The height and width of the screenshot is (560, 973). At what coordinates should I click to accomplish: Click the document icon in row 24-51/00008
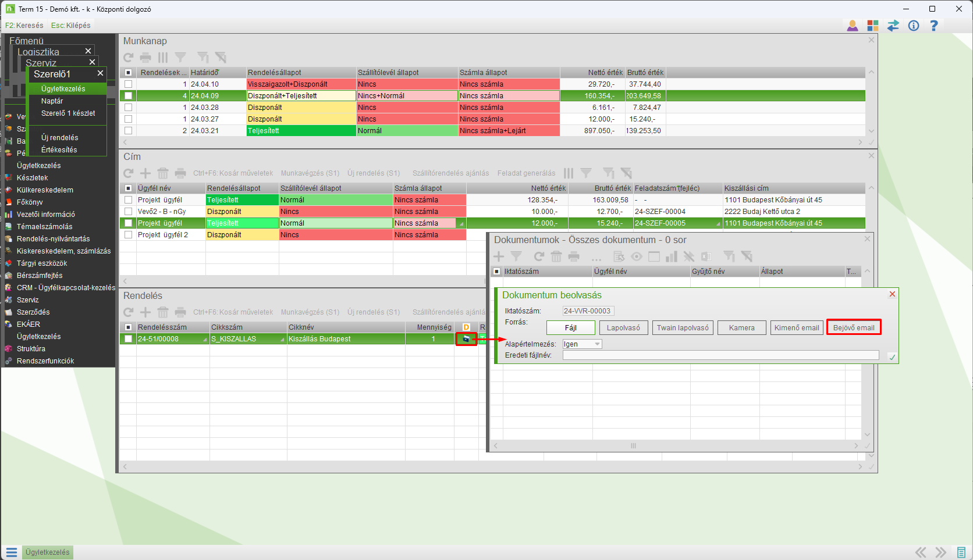coord(466,339)
